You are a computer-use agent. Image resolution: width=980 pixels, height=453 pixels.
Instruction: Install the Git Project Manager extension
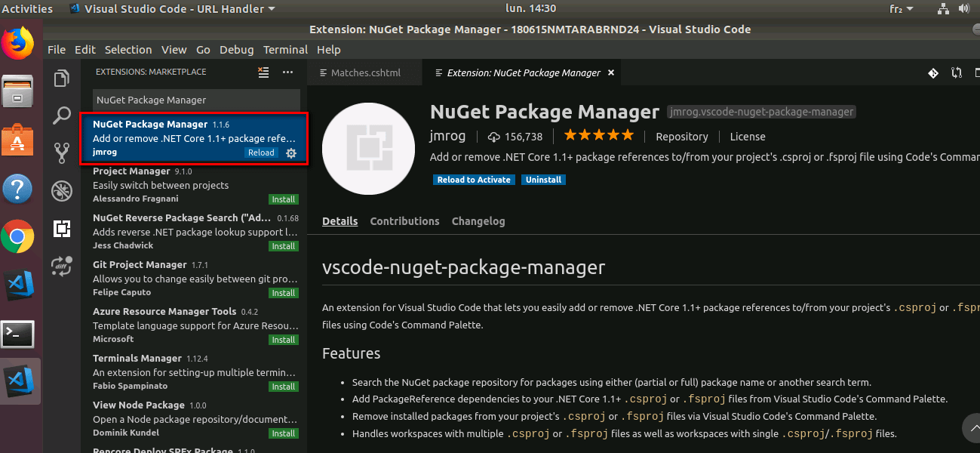284,293
